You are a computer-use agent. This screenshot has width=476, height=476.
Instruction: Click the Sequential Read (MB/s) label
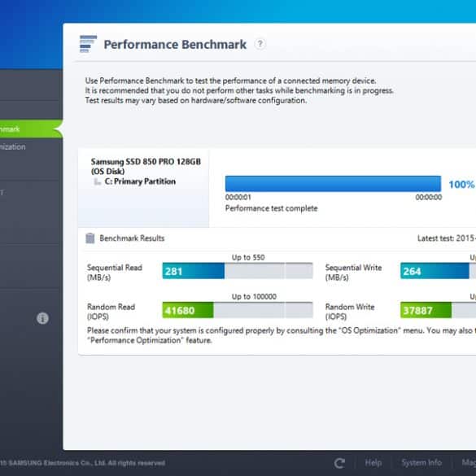[115, 273]
